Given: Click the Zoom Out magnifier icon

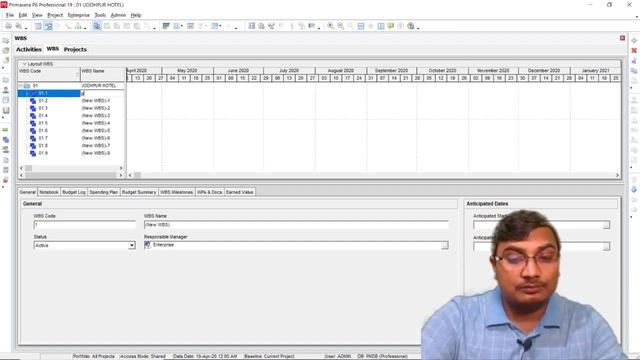Looking at the screenshot, I should [x=340, y=26].
